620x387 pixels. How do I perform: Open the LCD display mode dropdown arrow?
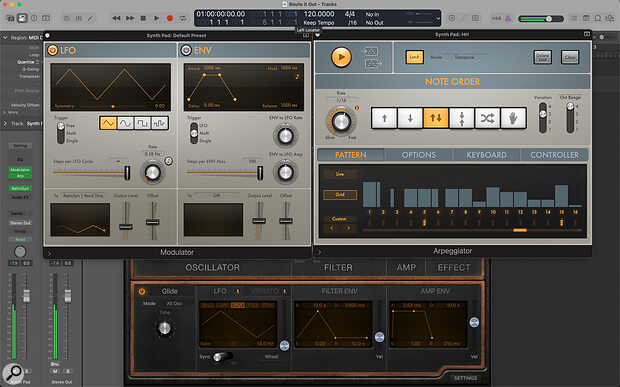[x=438, y=18]
